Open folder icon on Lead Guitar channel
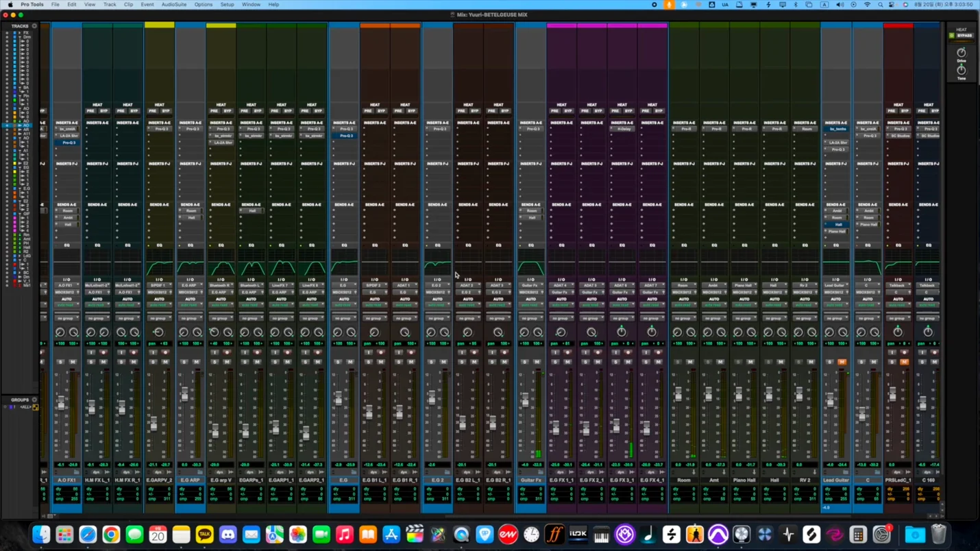Image resolution: width=980 pixels, height=551 pixels. point(844,472)
